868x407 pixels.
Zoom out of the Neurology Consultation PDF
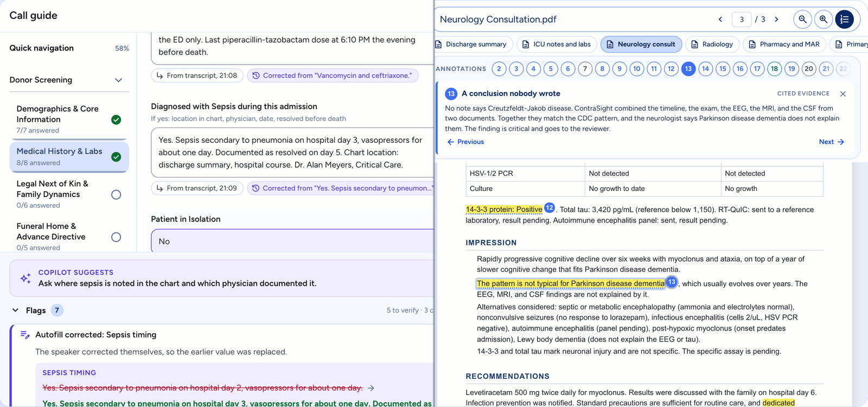click(802, 20)
